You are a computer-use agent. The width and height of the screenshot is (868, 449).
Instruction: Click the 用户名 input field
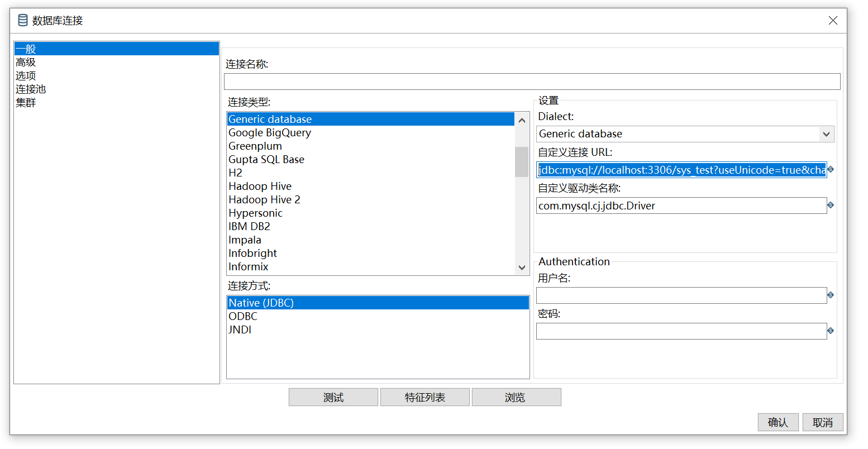[x=681, y=295]
